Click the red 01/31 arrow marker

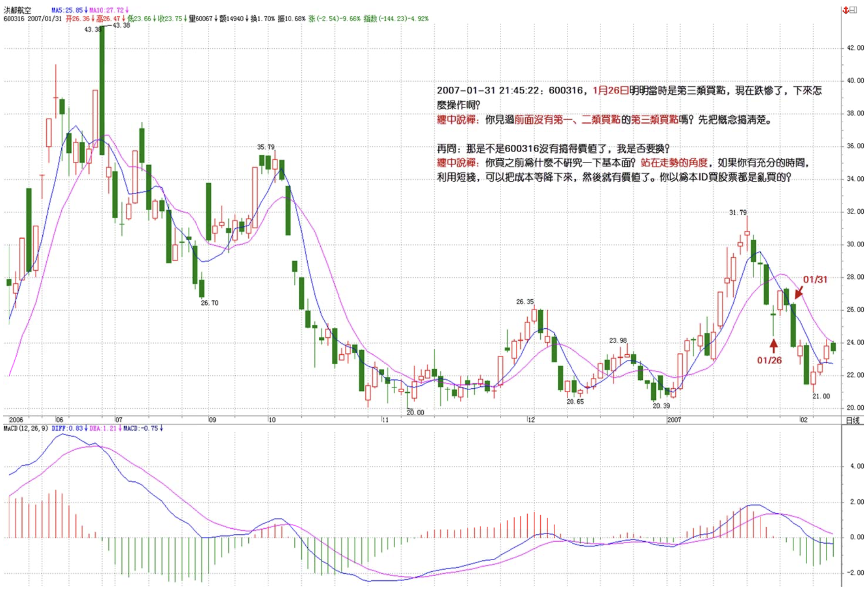[x=799, y=293]
